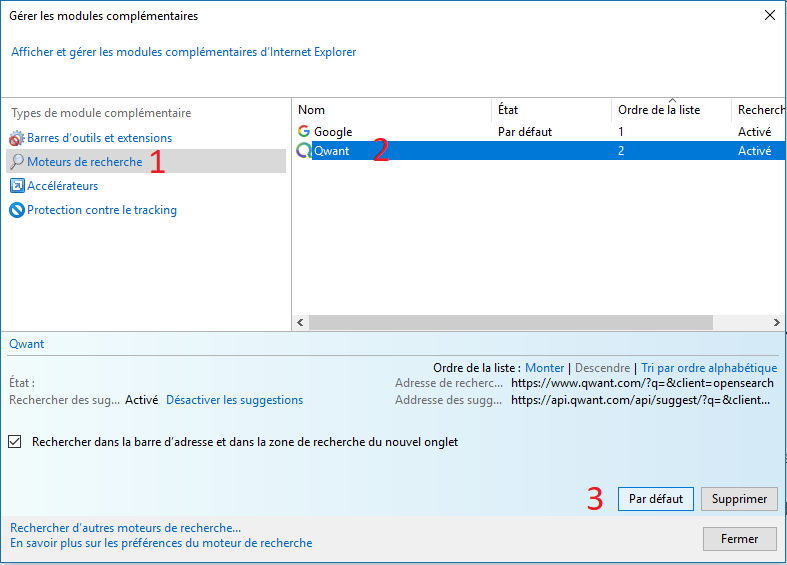Sort list by Nom column header
The width and height of the screenshot is (787, 565).
coord(390,110)
